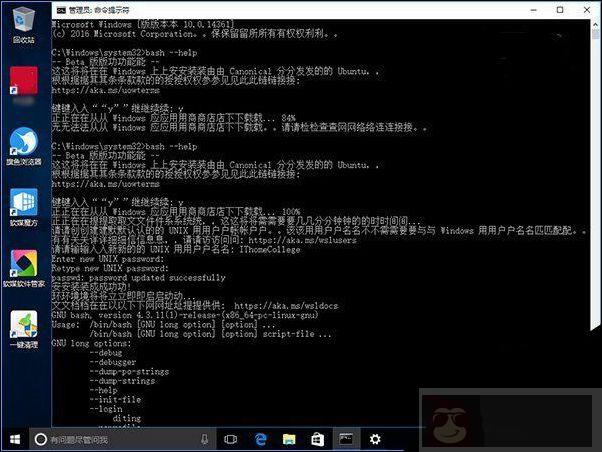
Task: Click the "--debugger" option text
Action: pyautogui.click(x=113, y=362)
